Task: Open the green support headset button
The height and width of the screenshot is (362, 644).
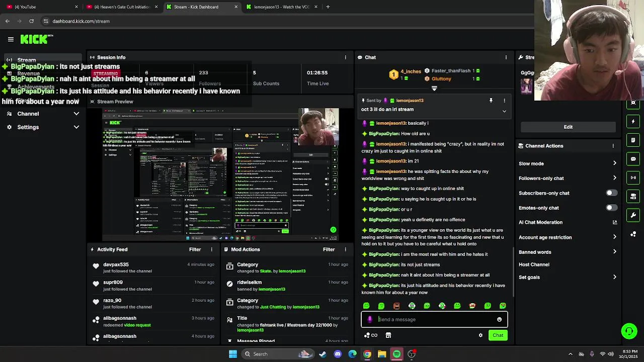Action: click(629, 331)
